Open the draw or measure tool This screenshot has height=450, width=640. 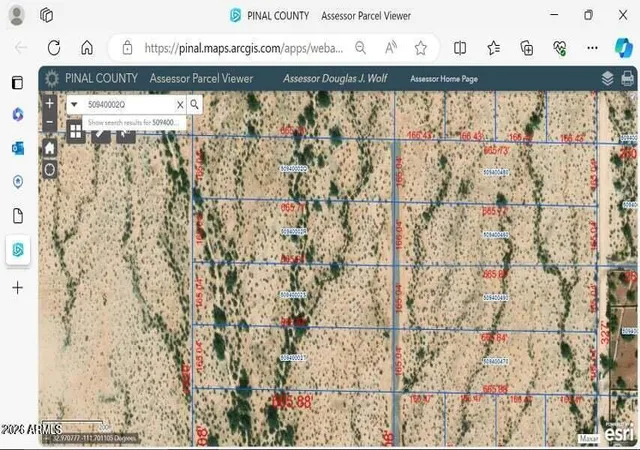tap(100, 136)
